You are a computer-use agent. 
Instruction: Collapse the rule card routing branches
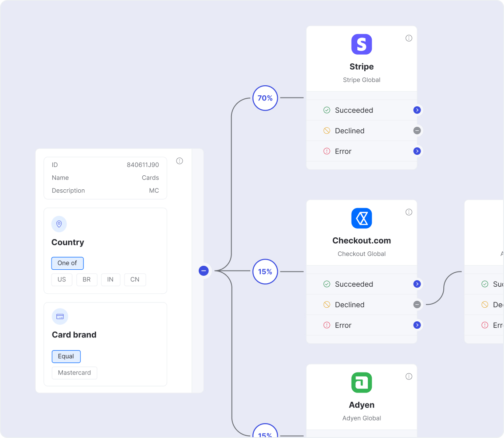[x=204, y=271]
